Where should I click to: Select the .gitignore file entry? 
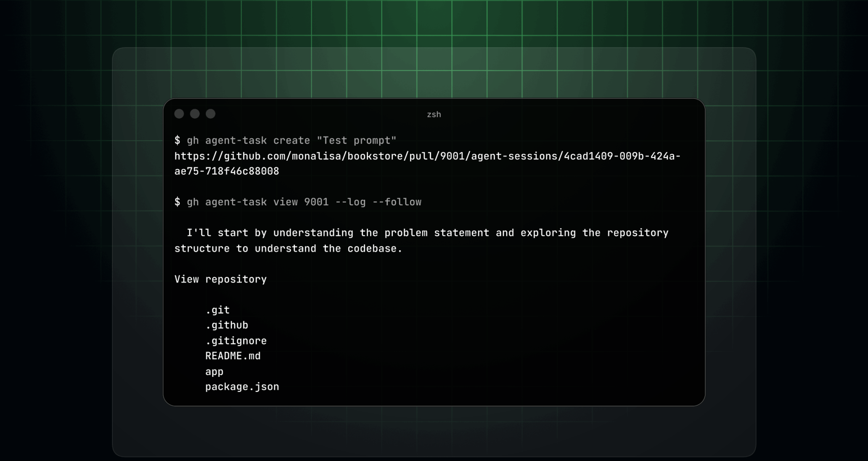click(236, 341)
